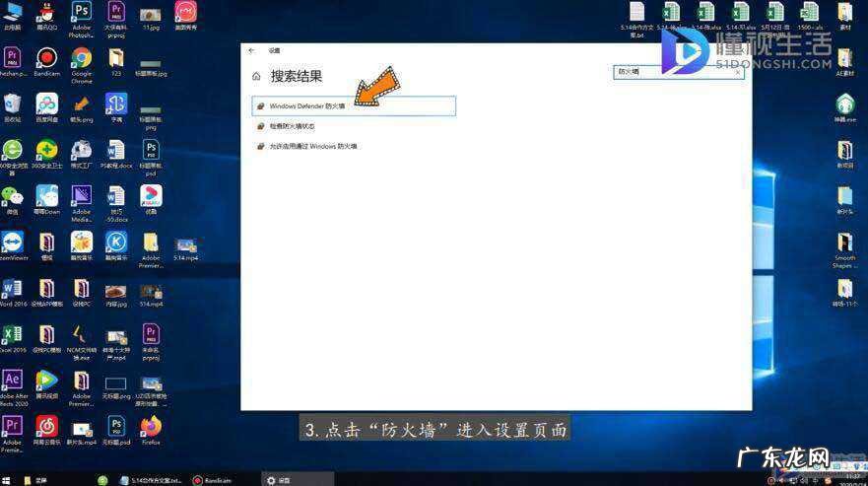Clear the Settings search box with X

coord(738,73)
